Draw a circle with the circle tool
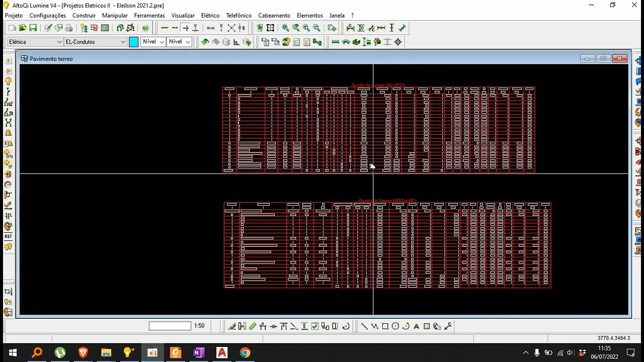This screenshot has width=644, height=362. pyautogui.click(x=395, y=326)
